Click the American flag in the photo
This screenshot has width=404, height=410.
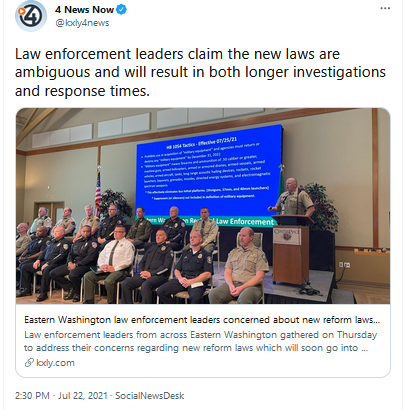tap(98, 191)
